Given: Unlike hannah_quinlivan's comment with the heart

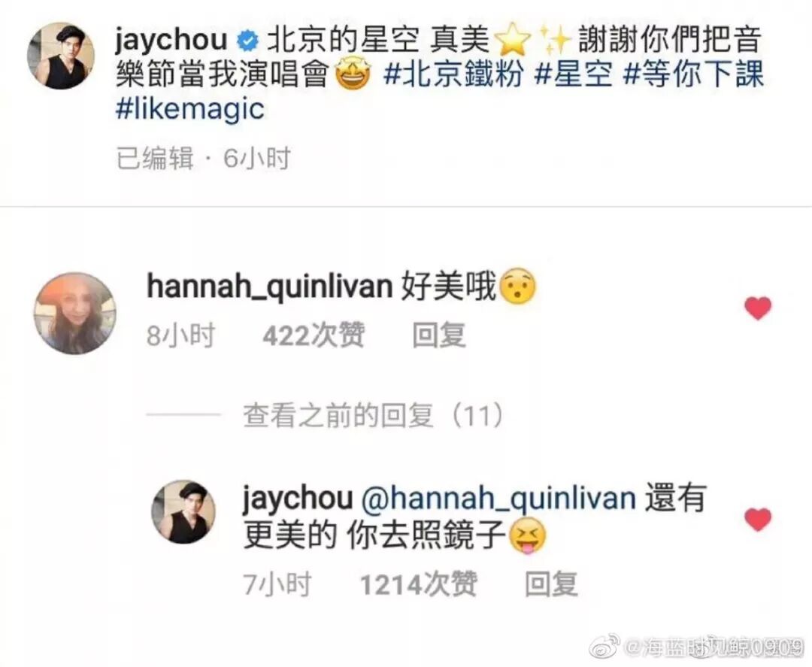Looking at the screenshot, I should pyautogui.click(x=758, y=308).
